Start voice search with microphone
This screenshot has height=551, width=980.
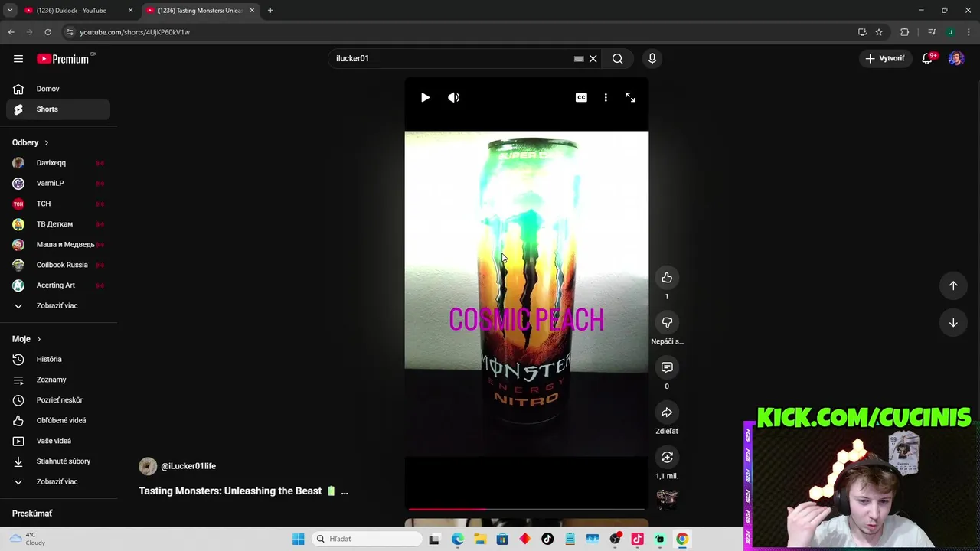click(652, 58)
